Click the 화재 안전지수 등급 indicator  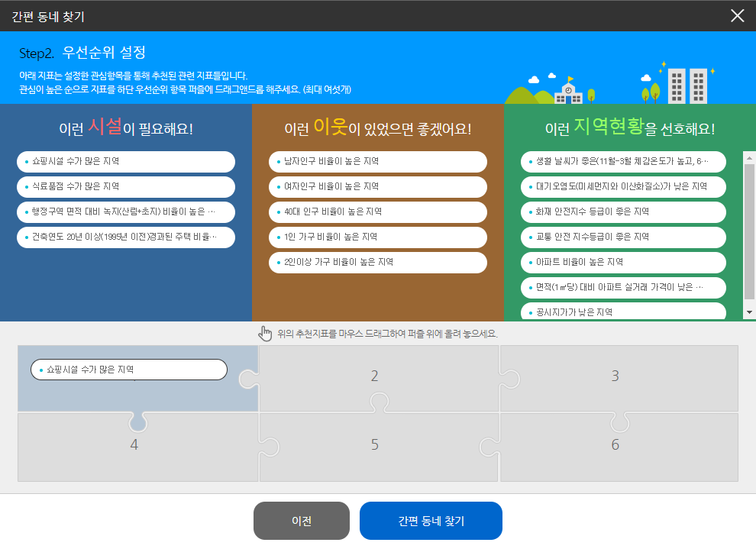(x=623, y=212)
